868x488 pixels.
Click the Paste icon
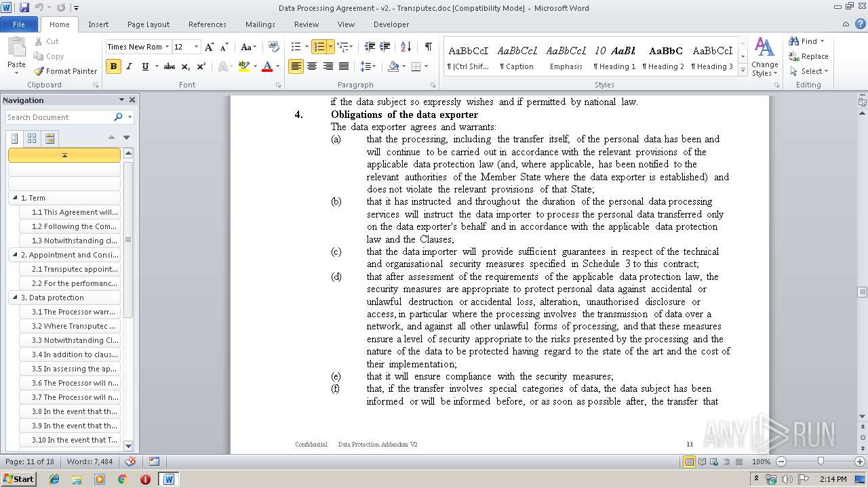point(16,49)
